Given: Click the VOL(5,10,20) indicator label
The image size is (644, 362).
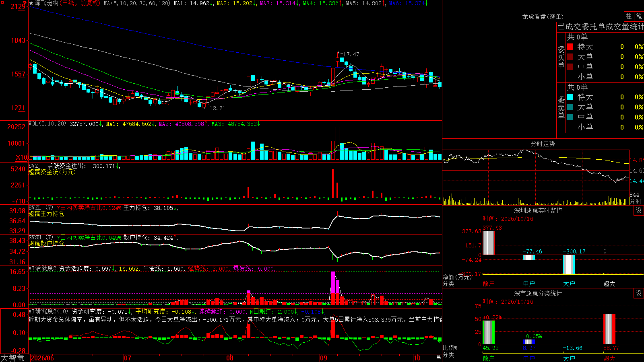Looking at the screenshot, I should click(47, 124).
